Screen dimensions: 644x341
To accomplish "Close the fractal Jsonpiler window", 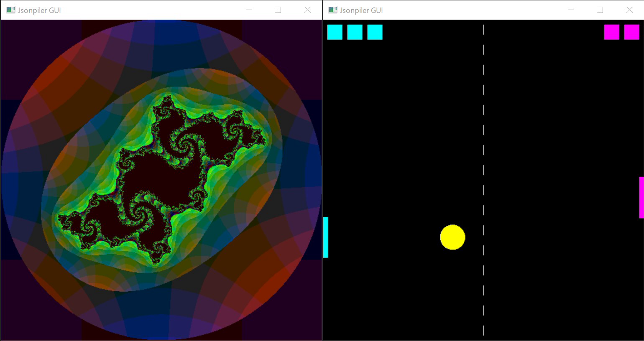I will tap(307, 10).
